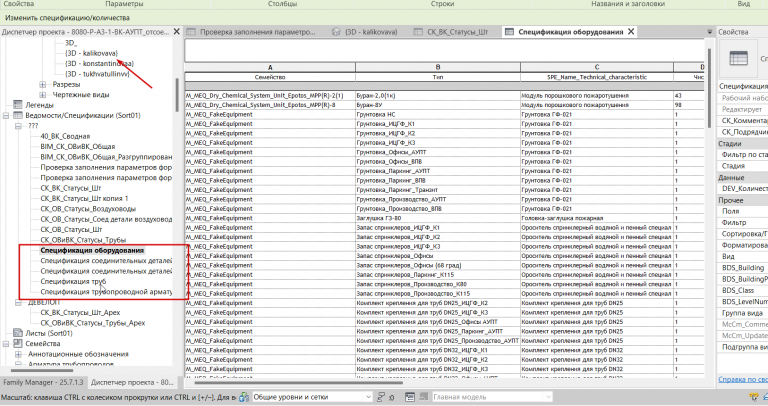Select BIM_СК_ОВиВК_Общая schedule in browser
Image resolution: width=768 pixels, height=406 pixels.
tap(78, 146)
